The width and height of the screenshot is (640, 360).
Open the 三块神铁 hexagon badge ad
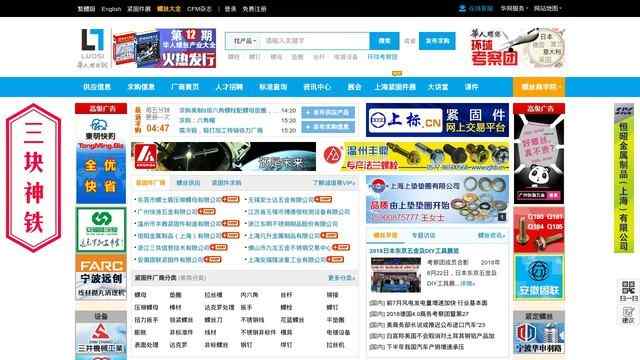pos(33,177)
